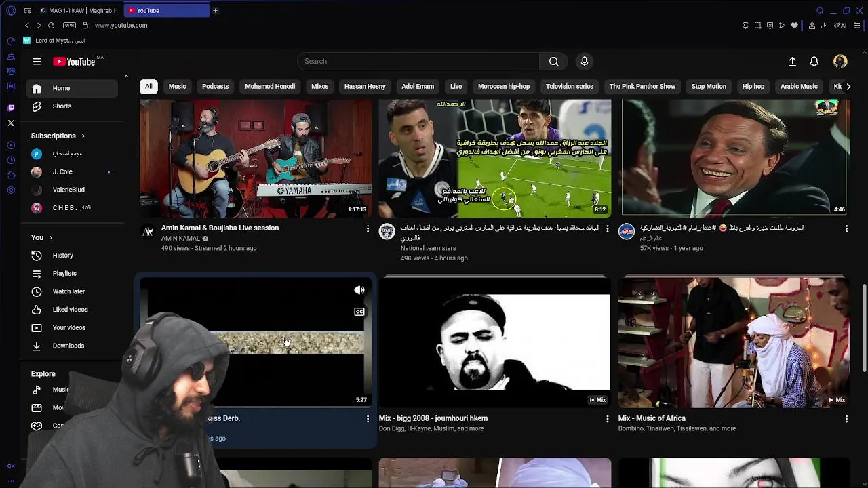The image size is (868, 488).
Task: Open the account avatar menu
Action: click(x=840, y=62)
